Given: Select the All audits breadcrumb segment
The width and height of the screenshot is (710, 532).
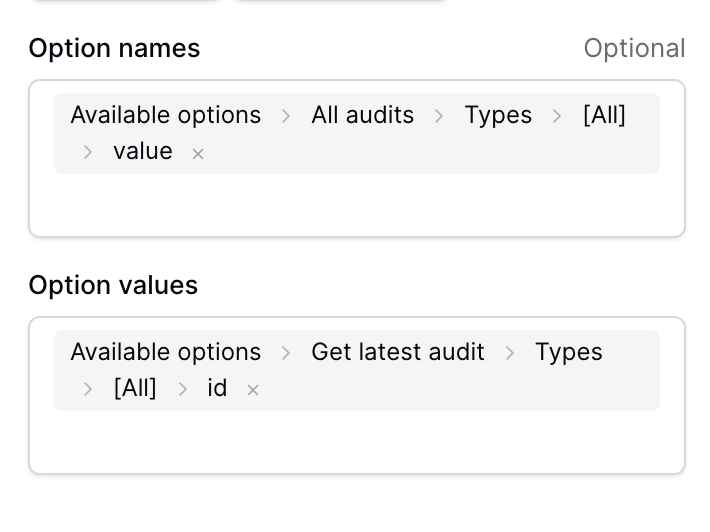Looking at the screenshot, I should pyautogui.click(x=362, y=115).
